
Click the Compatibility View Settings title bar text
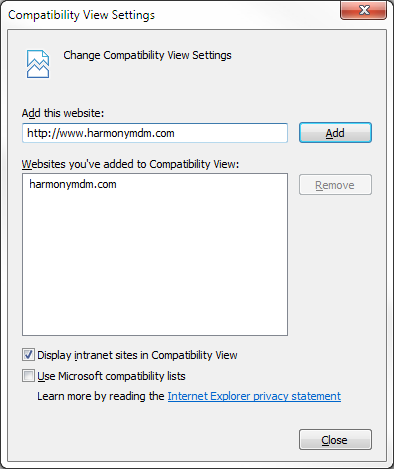(81, 15)
